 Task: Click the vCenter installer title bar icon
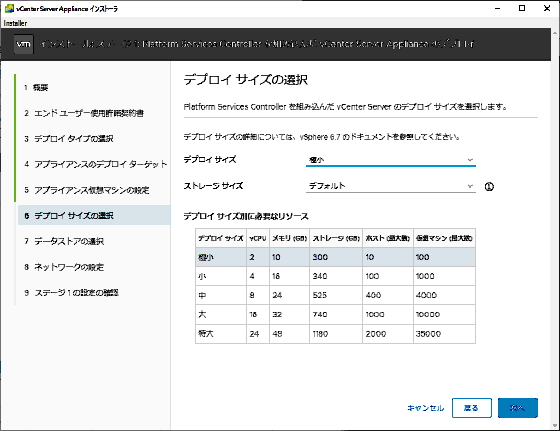coord(9,9)
